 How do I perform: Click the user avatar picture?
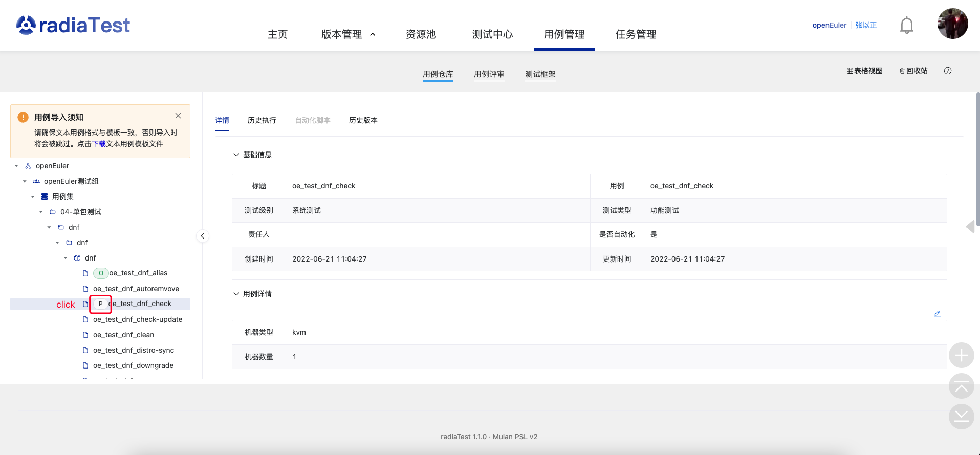(x=952, y=24)
